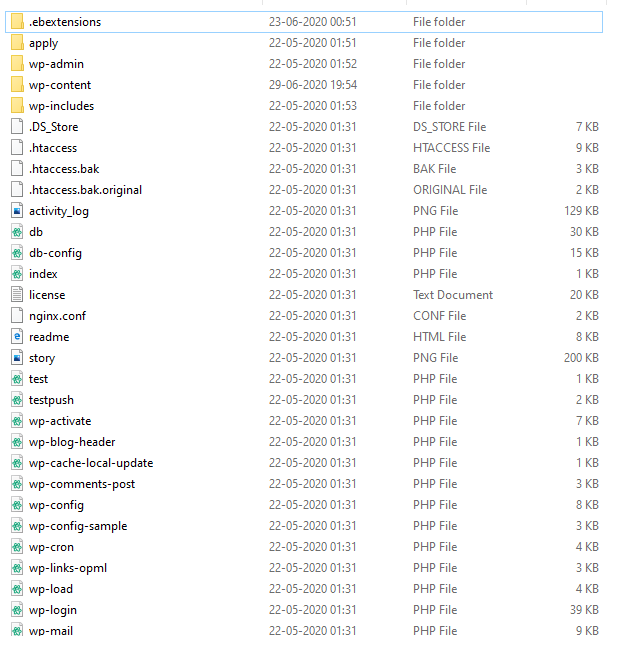Screen dimensions: 620x655
Task: Select the .DS_Store file name
Action: 53,127
